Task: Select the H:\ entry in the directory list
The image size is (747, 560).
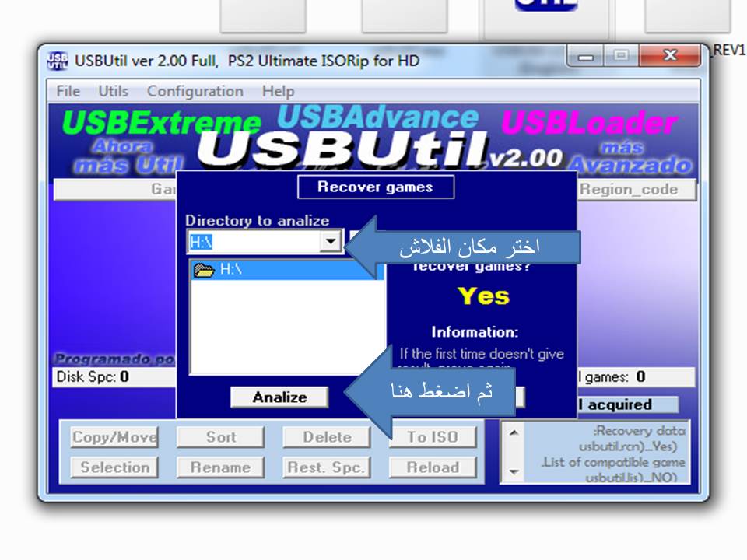Action: [x=286, y=270]
